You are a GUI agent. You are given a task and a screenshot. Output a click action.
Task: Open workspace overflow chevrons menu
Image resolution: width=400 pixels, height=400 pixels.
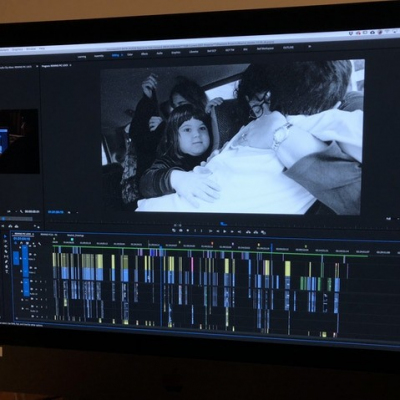[310, 46]
